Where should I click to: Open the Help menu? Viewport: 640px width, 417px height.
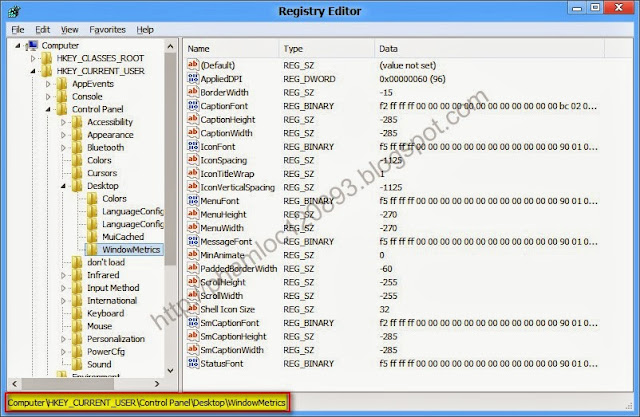pos(145,30)
